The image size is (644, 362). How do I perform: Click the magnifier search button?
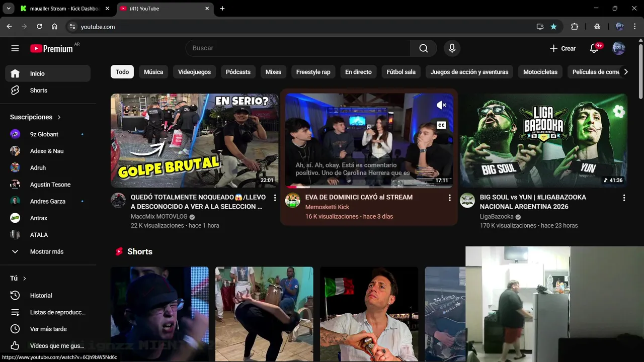(x=424, y=48)
